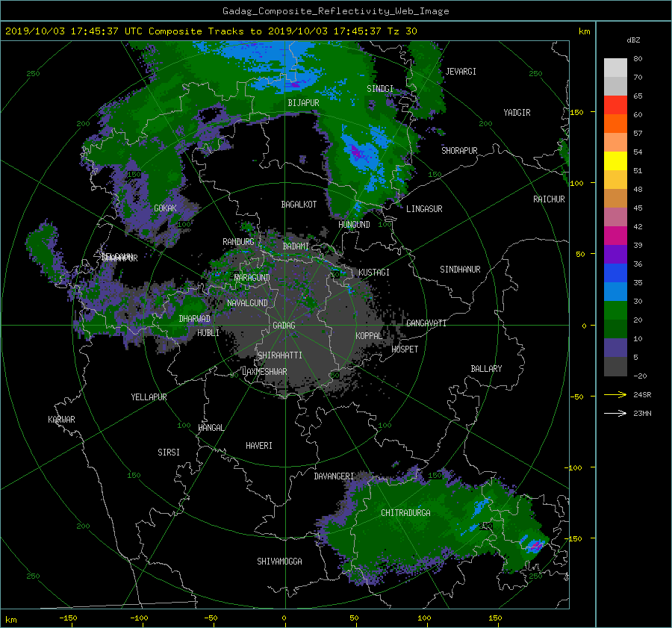Click the magenta 39-42 dBZ color swatch

pyautogui.click(x=615, y=235)
